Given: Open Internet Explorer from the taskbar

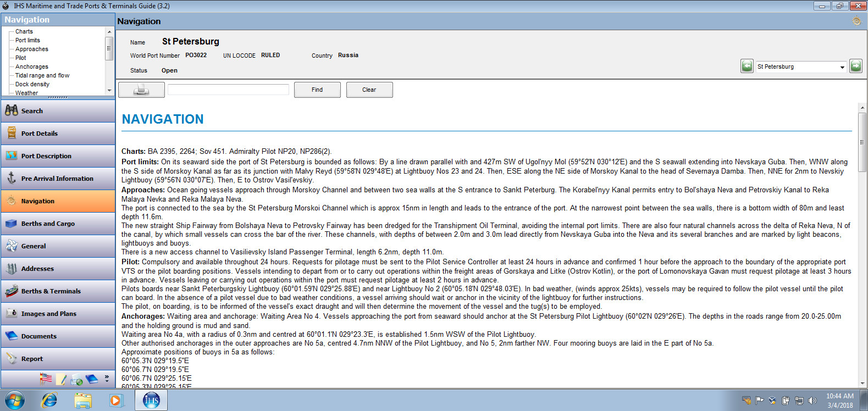Looking at the screenshot, I should (x=49, y=400).
